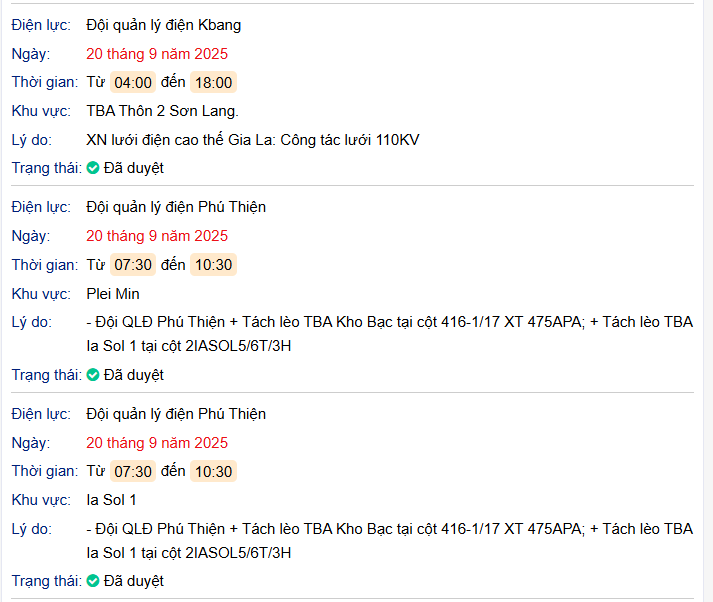Click the approved check icon for Plei Min
Screen dimensions: 713x602
[x=93, y=375]
